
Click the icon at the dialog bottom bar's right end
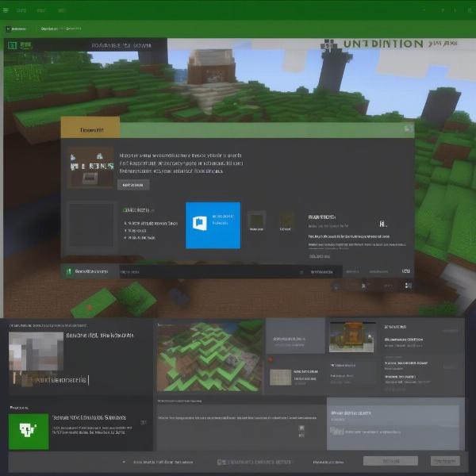pos(406,271)
